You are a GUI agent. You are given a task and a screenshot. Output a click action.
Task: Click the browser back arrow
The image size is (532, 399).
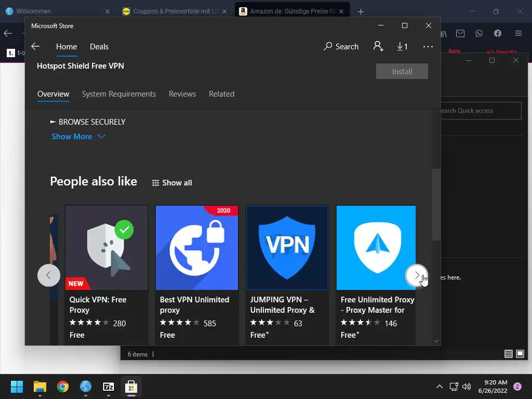pos(8,33)
